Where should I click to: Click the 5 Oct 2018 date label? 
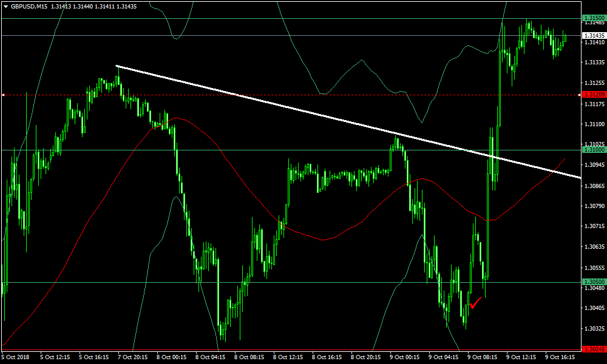[x=15, y=357]
